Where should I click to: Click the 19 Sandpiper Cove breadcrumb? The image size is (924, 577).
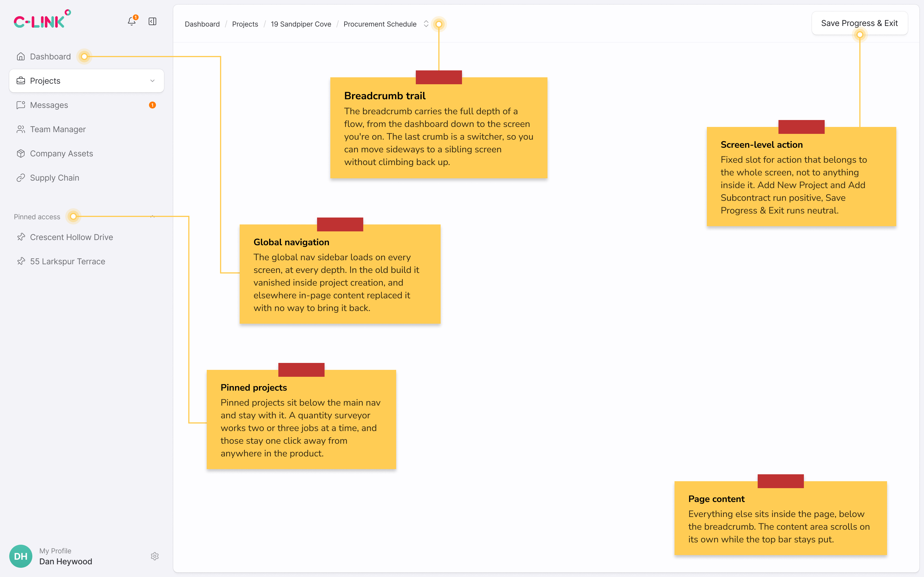pos(301,24)
